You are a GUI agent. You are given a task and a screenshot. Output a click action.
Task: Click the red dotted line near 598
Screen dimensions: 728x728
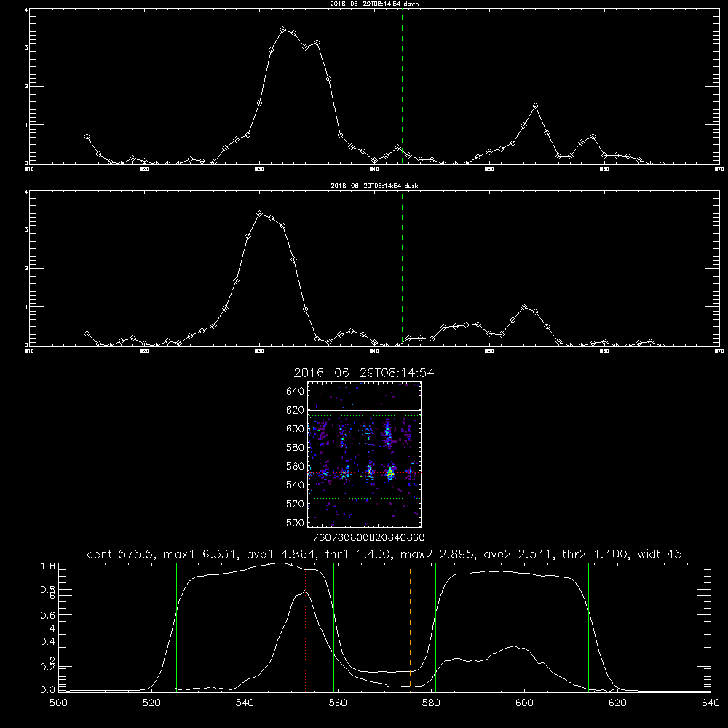click(x=515, y=628)
